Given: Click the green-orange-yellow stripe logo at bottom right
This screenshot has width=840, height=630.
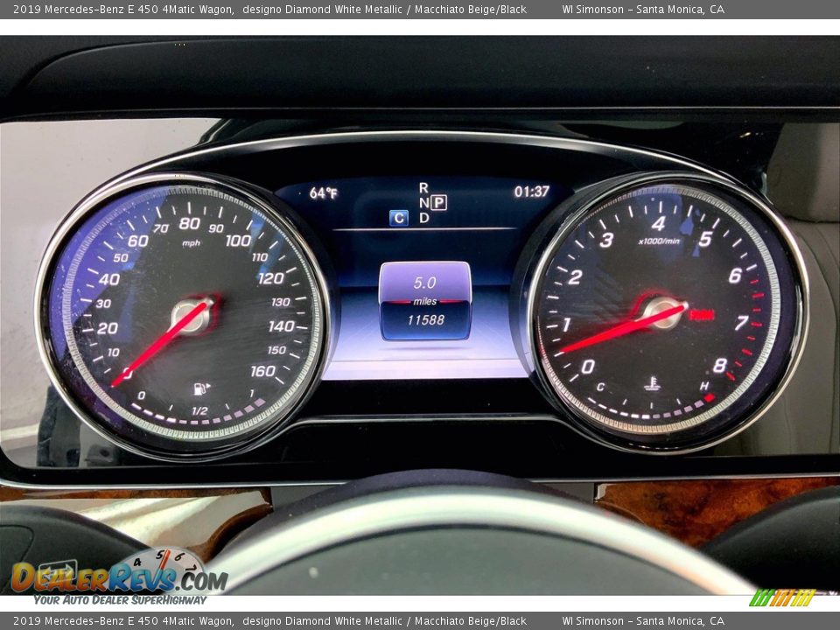Looking at the screenshot, I should 781,598.
